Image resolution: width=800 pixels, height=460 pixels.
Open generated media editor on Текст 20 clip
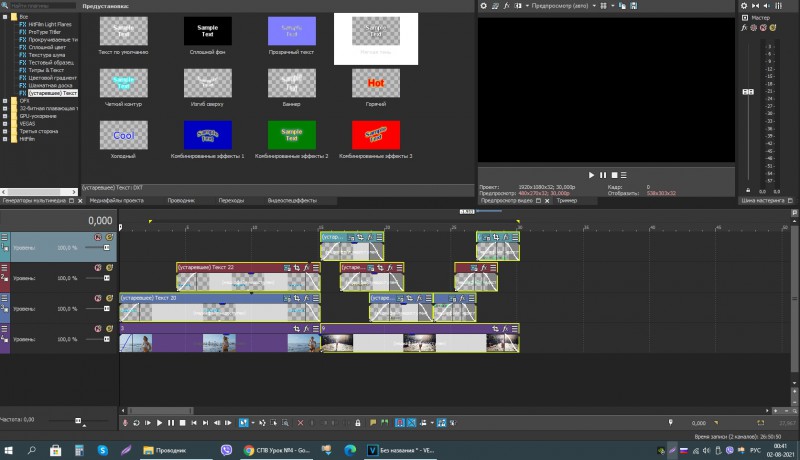287,298
